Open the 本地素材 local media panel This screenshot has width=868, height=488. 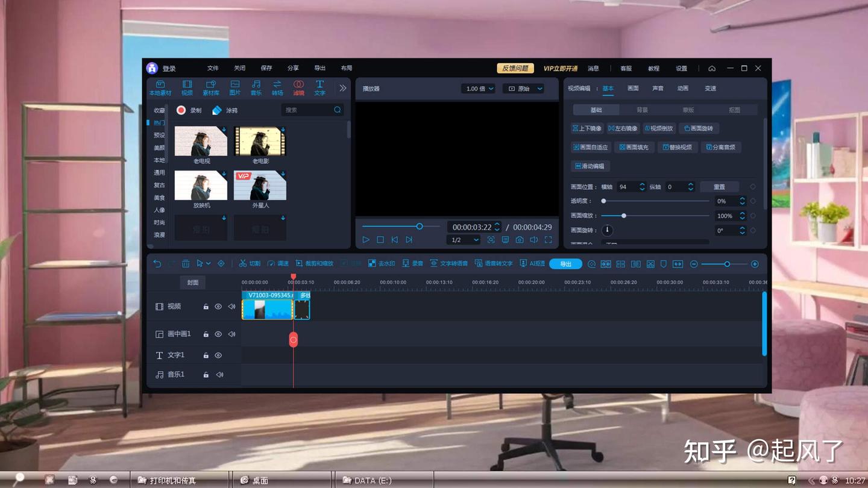point(160,88)
